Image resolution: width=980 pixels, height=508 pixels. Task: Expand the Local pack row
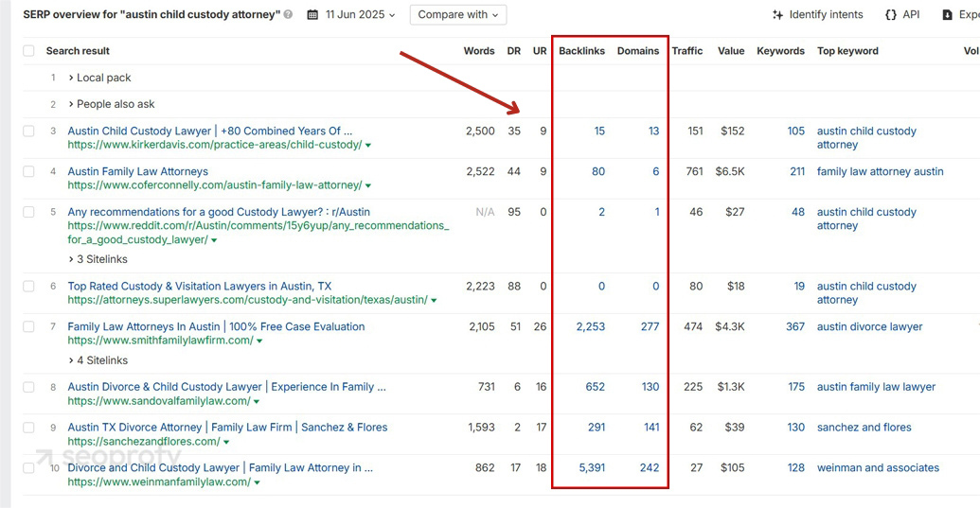(99, 78)
